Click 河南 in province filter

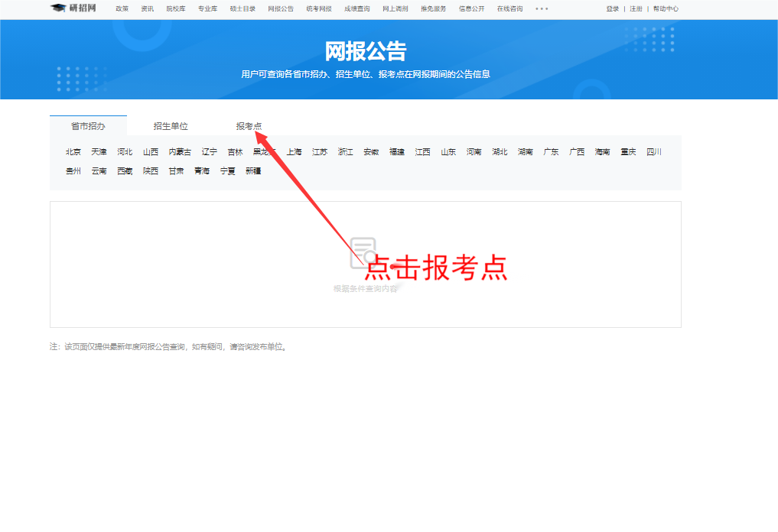pyautogui.click(x=474, y=151)
